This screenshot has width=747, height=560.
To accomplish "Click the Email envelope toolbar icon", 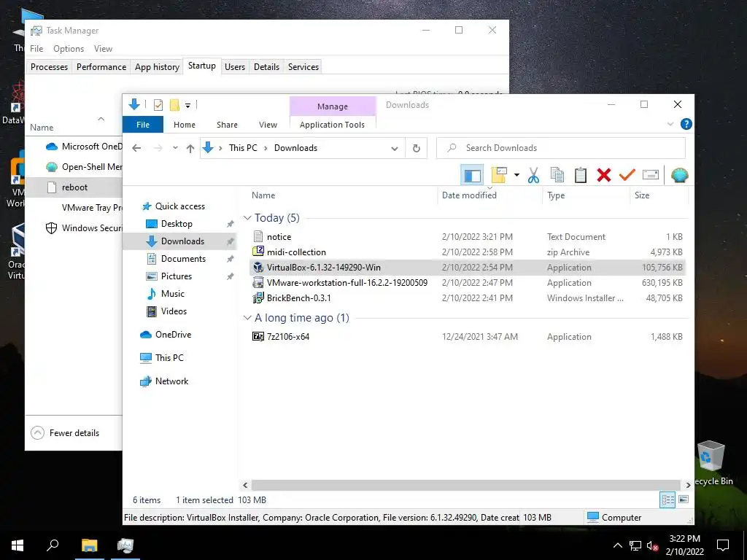I will click(650, 175).
